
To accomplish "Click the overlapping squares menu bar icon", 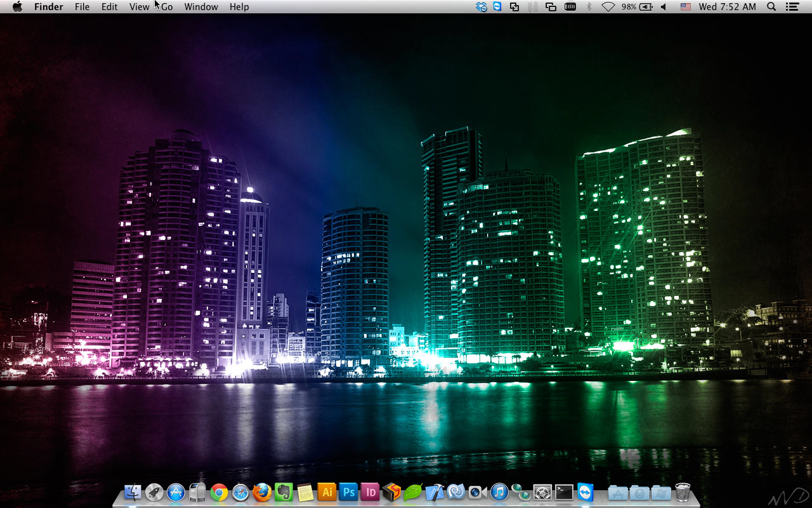I will click(x=514, y=6).
